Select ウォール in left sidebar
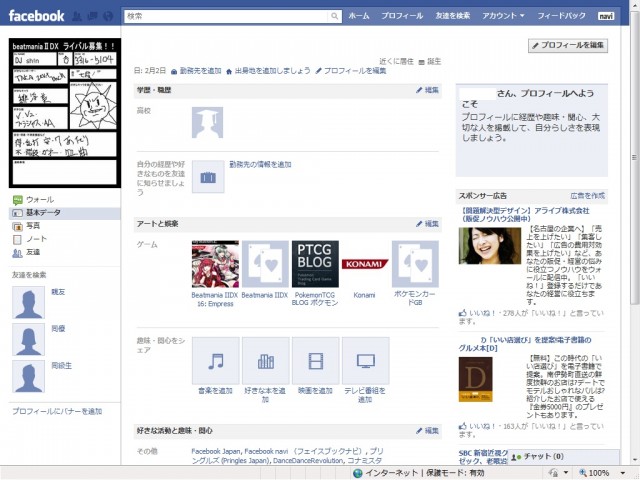The image size is (640, 480). coord(40,200)
